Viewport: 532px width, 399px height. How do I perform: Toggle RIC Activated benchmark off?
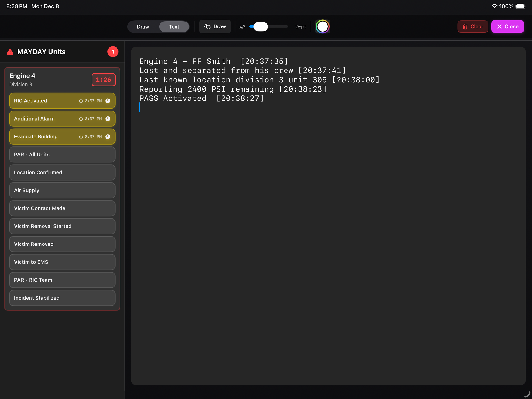point(43,101)
